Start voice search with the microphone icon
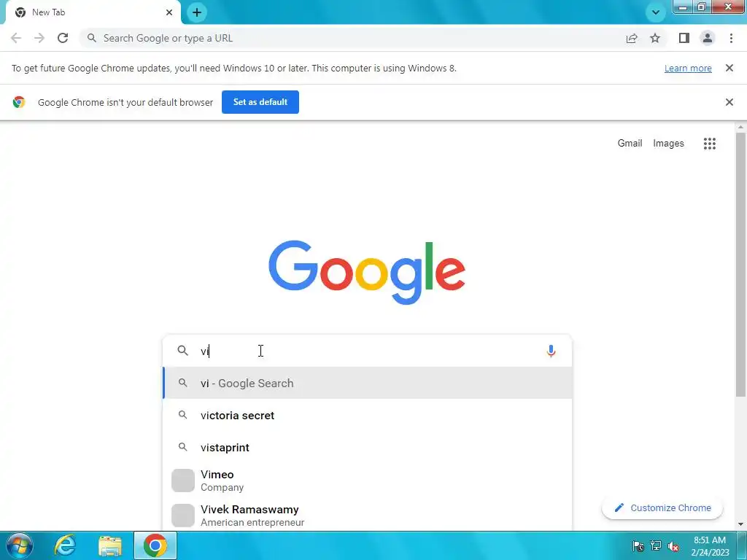The image size is (747, 560). (551, 351)
